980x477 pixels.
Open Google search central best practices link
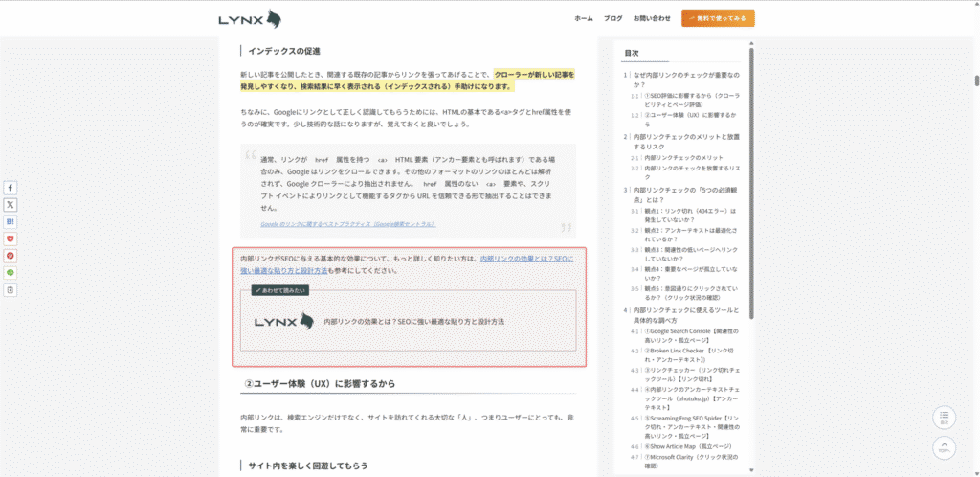click(347, 224)
